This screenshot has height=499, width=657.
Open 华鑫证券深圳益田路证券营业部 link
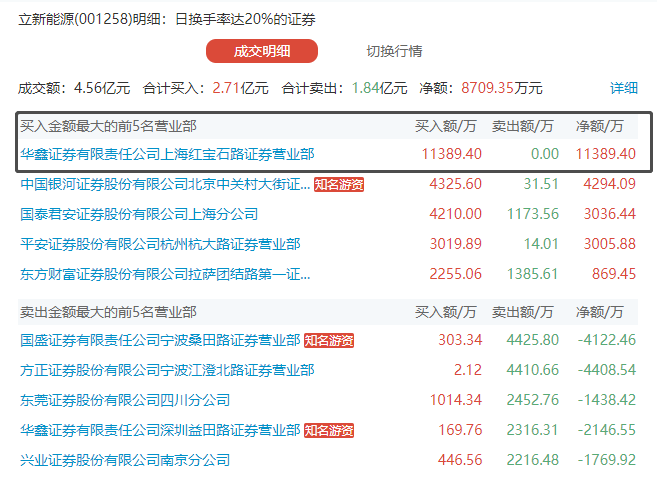(x=160, y=430)
